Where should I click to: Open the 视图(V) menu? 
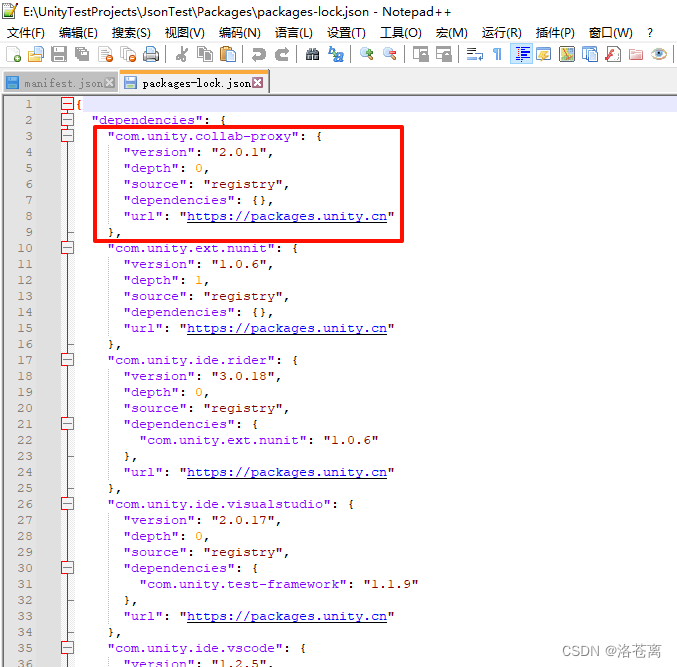click(x=185, y=33)
